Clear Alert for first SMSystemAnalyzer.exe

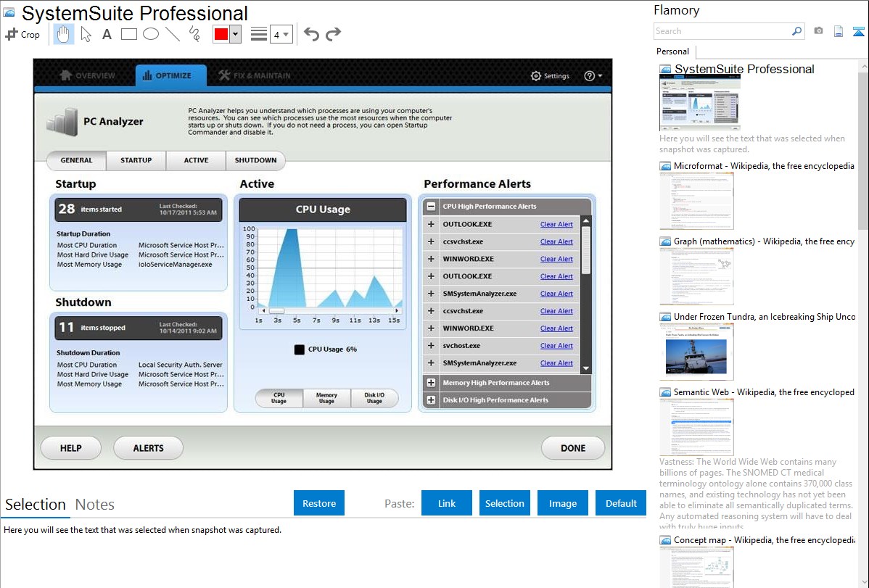556,294
